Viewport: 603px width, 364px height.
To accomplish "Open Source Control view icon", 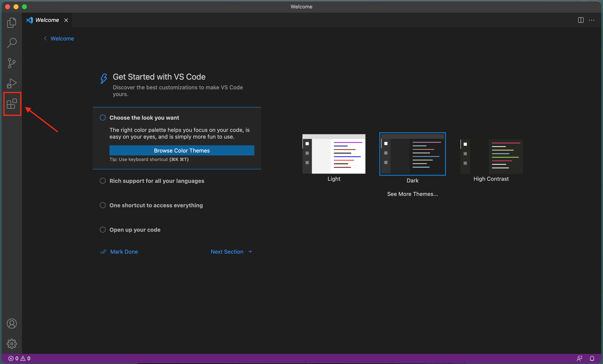I will (12, 63).
